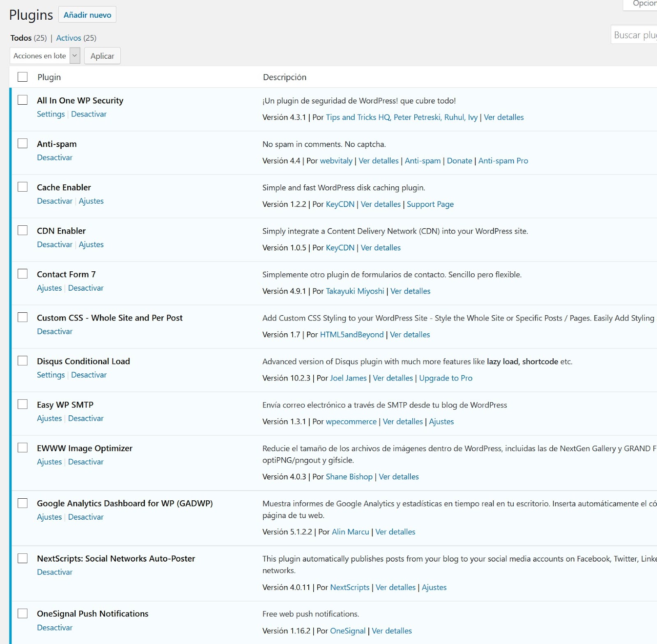Click Desactivar under Anti-spam
The image size is (657, 644).
(x=55, y=158)
